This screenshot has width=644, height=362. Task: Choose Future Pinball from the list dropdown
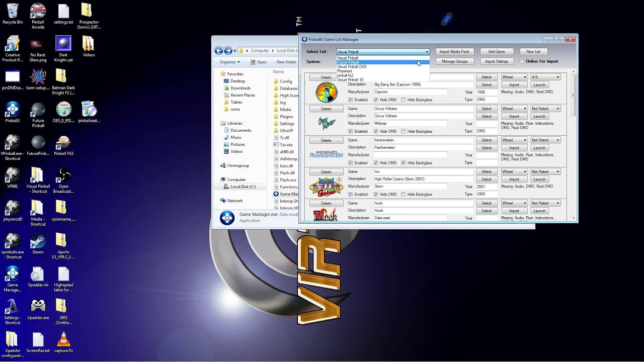[383, 62]
